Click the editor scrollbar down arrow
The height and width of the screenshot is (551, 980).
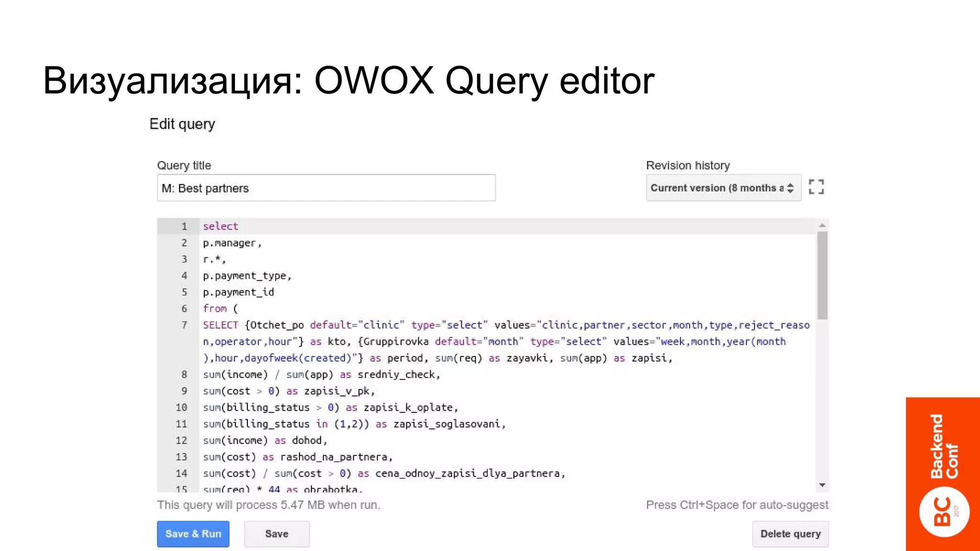pos(822,485)
